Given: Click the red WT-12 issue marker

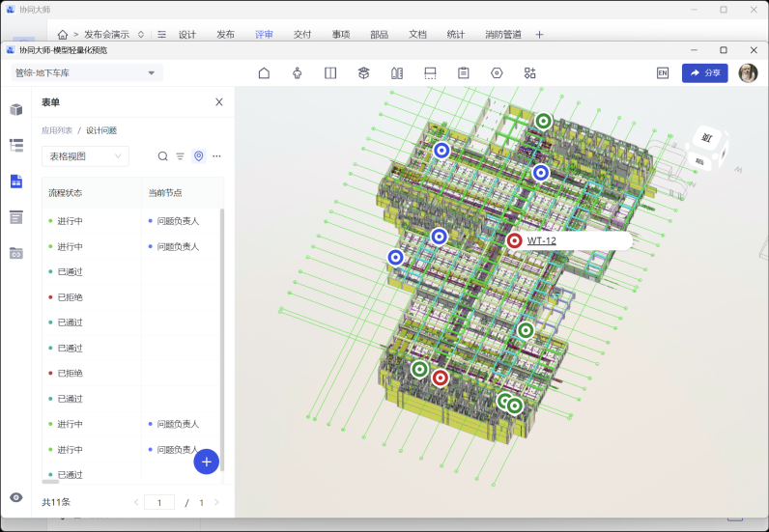Looking at the screenshot, I should [x=514, y=241].
